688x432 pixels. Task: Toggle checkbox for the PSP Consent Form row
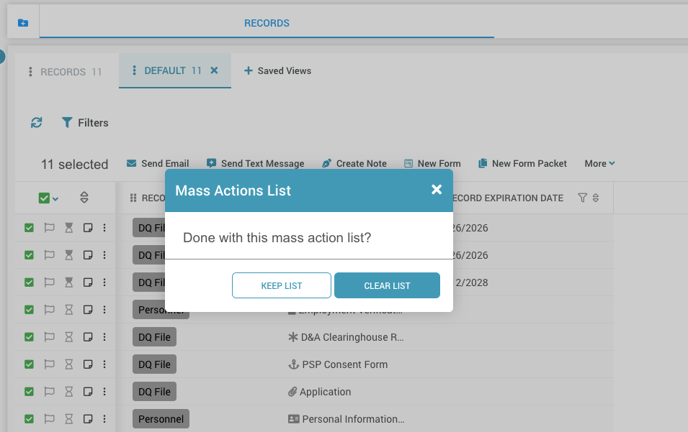pos(29,365)
